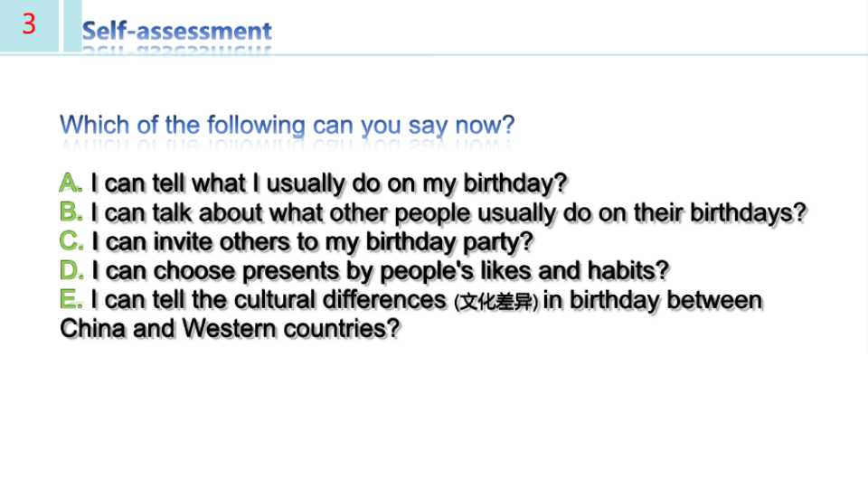This screenshot has width=868, height=488.
Task: Select option letter D
Action: point(71,270)
